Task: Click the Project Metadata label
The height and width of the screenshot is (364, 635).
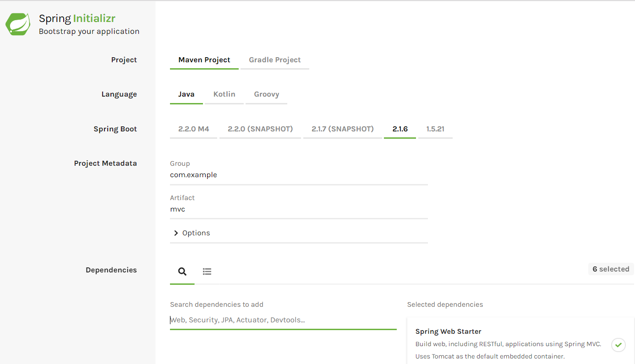Action: coord(105,163)
